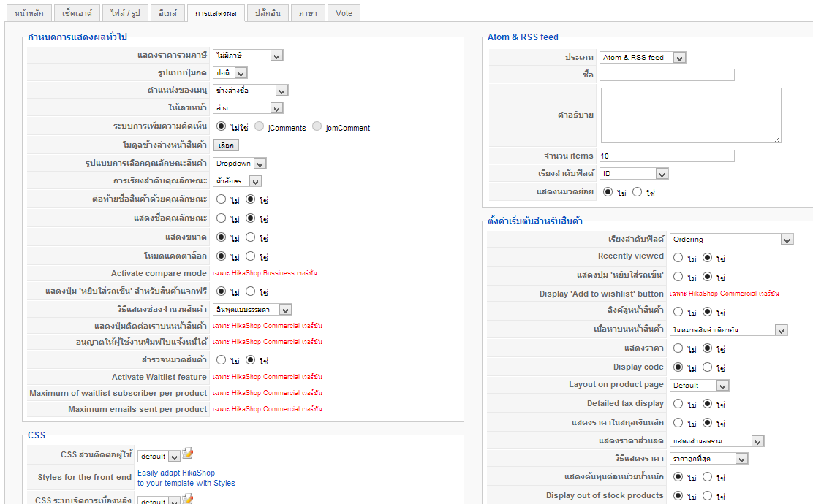Screen dimensions: 813x504
Task: Click the HikaShop Bussiness notice for Activate compare mode
Action: 265,273
